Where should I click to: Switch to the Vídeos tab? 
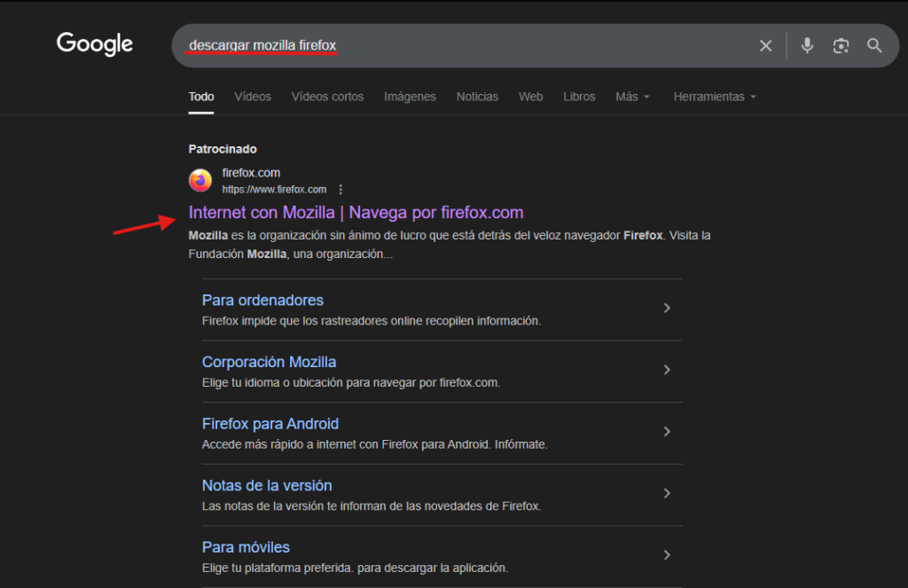tap(253, 97)
